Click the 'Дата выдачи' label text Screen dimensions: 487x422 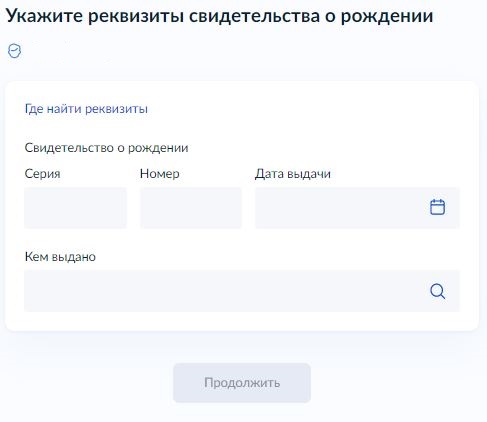click(293, 174)
